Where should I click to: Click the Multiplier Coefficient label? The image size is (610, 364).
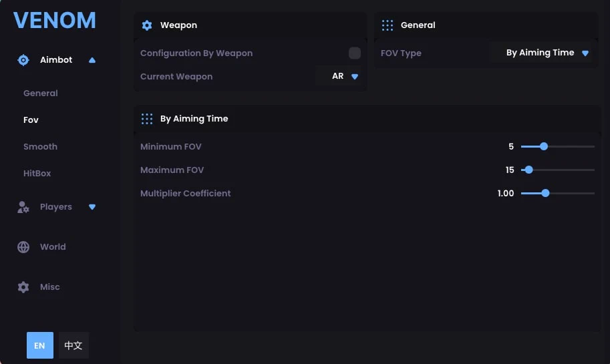point(186,193)
